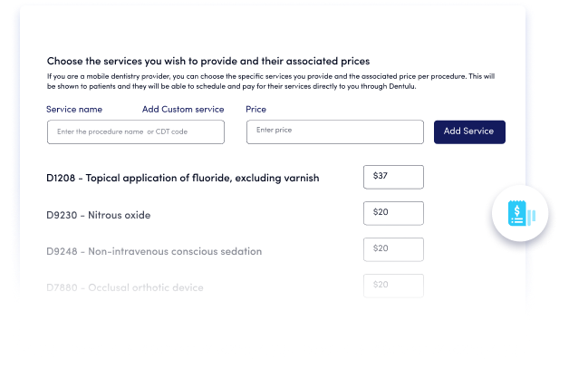Screen dimensions: 588x379
Task: Edit the price for Occlusal orthotic device
Action: click(393, 286)
